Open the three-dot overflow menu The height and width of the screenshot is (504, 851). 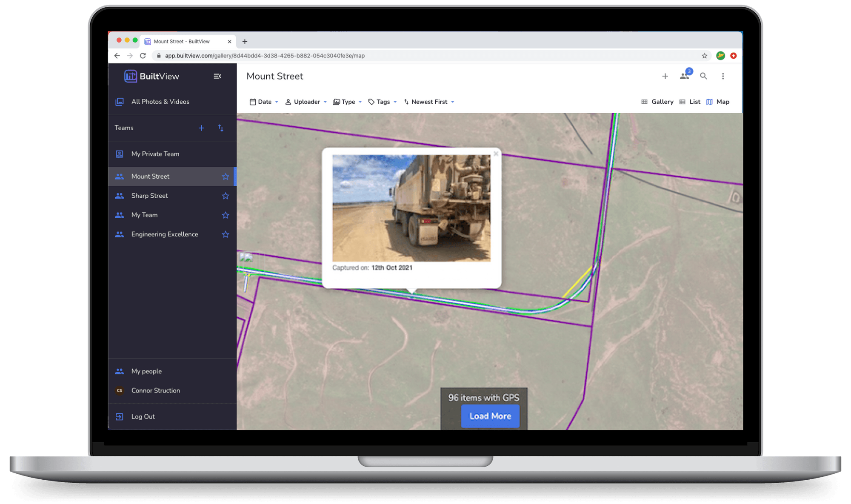click(x=722, y=76)
